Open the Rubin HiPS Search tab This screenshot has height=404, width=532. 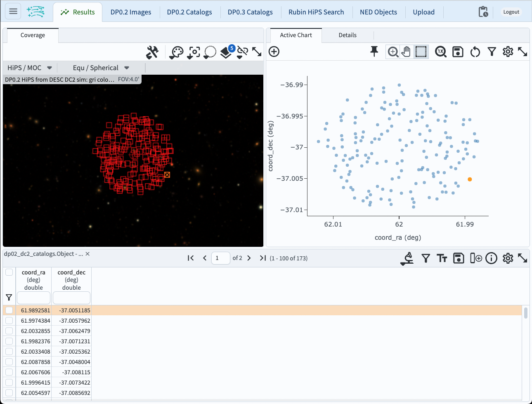coord(316,12)
